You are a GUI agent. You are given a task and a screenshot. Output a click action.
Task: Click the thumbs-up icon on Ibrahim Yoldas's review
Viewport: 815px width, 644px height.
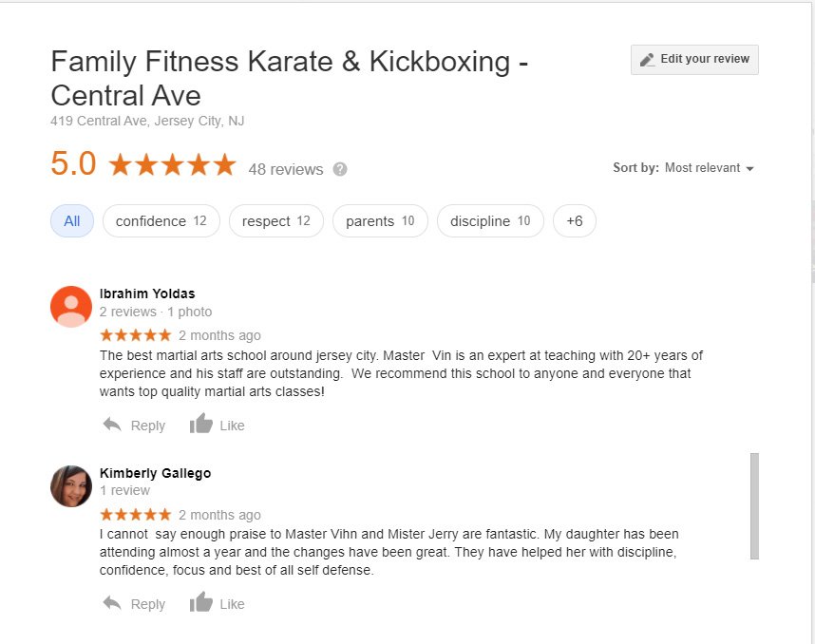[x=200, y=425]
